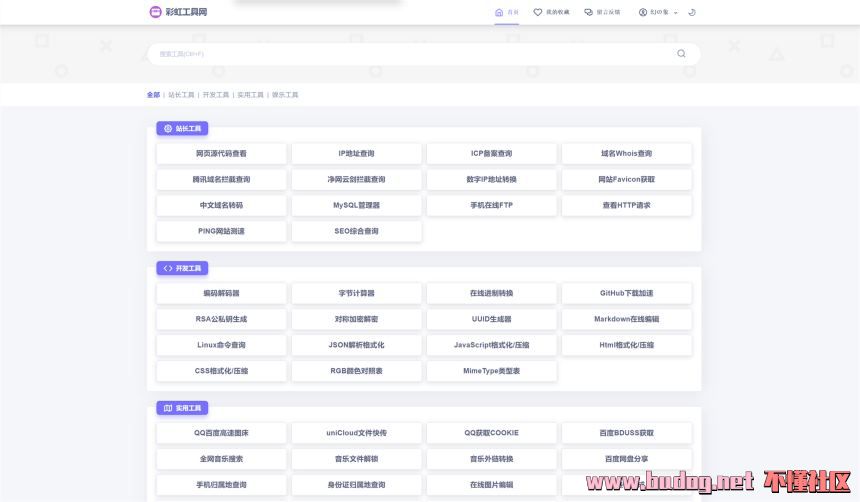
Task: Open 我的收藏 heart favorites link
Action: point(551,12)
